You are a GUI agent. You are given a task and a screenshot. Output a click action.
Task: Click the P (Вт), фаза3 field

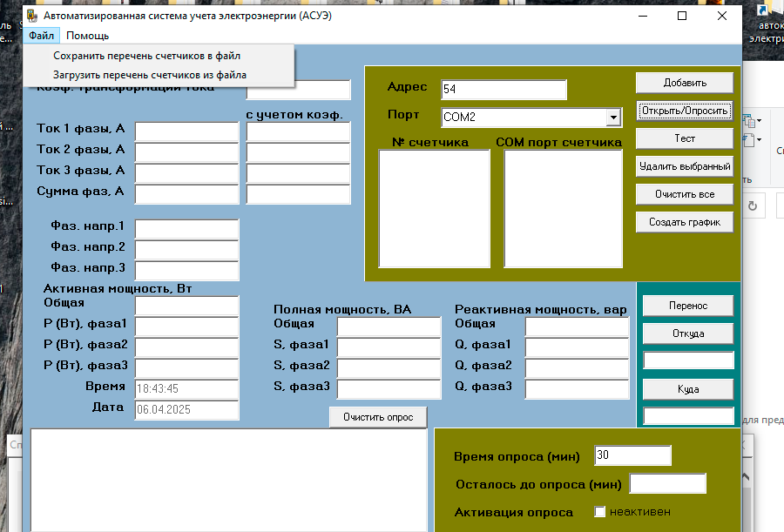pos(187,368)
